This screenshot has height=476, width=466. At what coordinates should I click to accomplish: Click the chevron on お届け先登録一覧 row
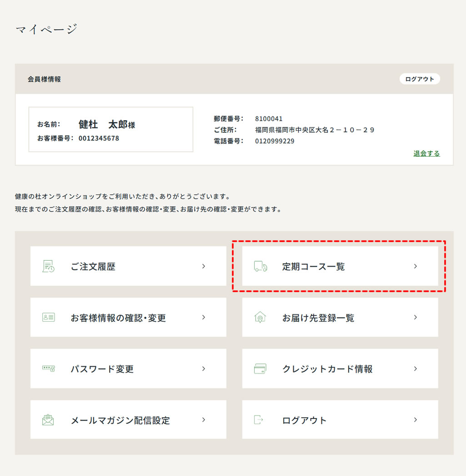(416, 317)
